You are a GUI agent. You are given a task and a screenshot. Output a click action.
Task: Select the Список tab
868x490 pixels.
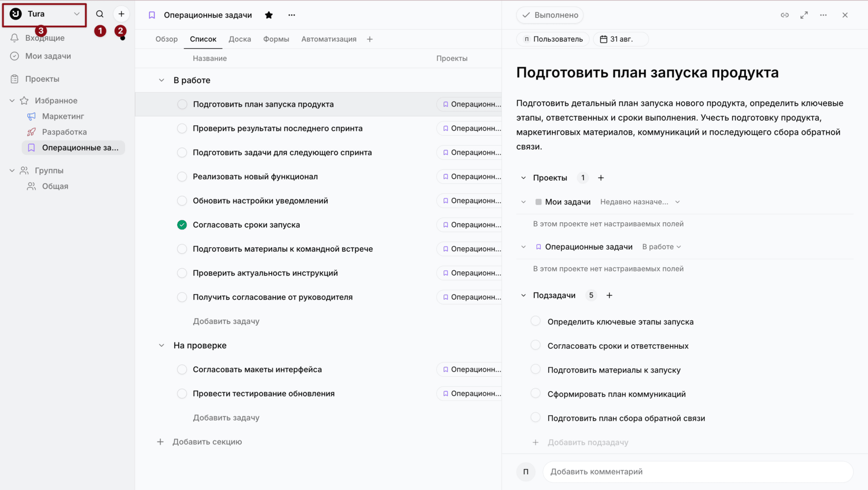pos(203,39)
